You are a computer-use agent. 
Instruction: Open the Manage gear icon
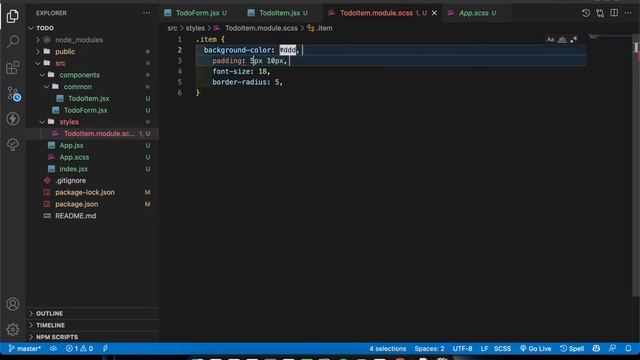click(x=13, y=329)
